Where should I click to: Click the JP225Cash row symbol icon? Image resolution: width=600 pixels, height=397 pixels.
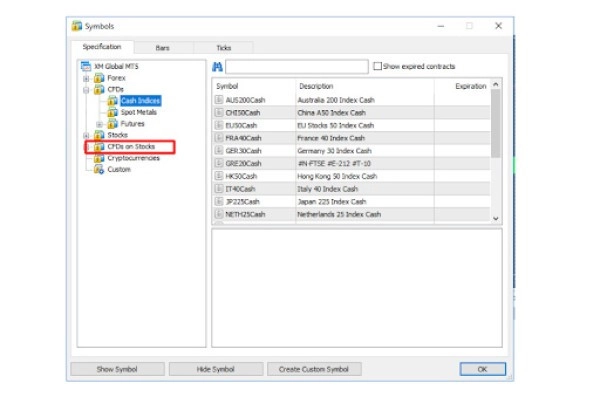click(x=219, y=201)
